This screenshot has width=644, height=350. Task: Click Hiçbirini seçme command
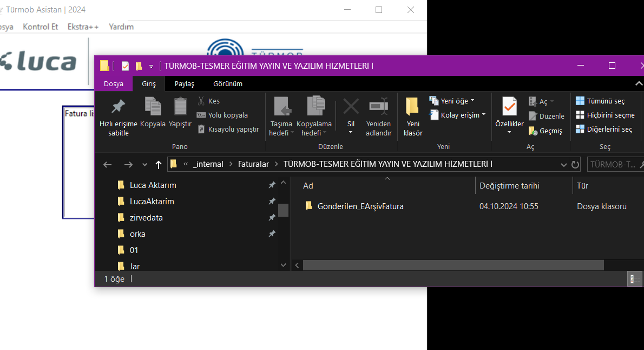pyautogui.click(x=606, y=115)
